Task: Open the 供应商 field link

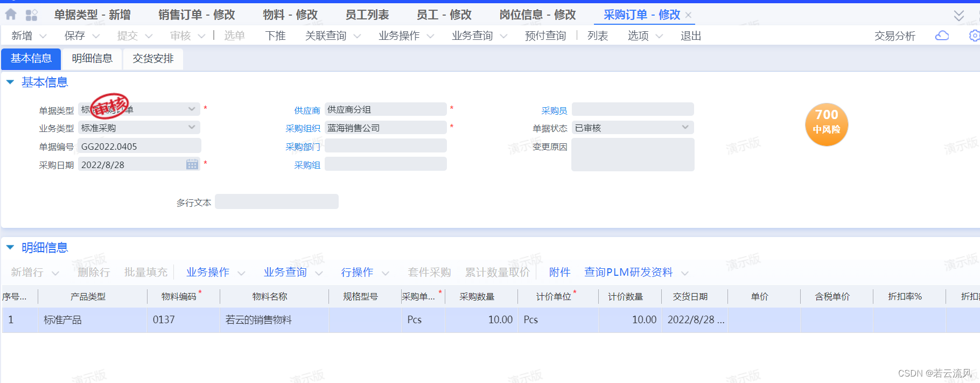Action: (307, 110)
